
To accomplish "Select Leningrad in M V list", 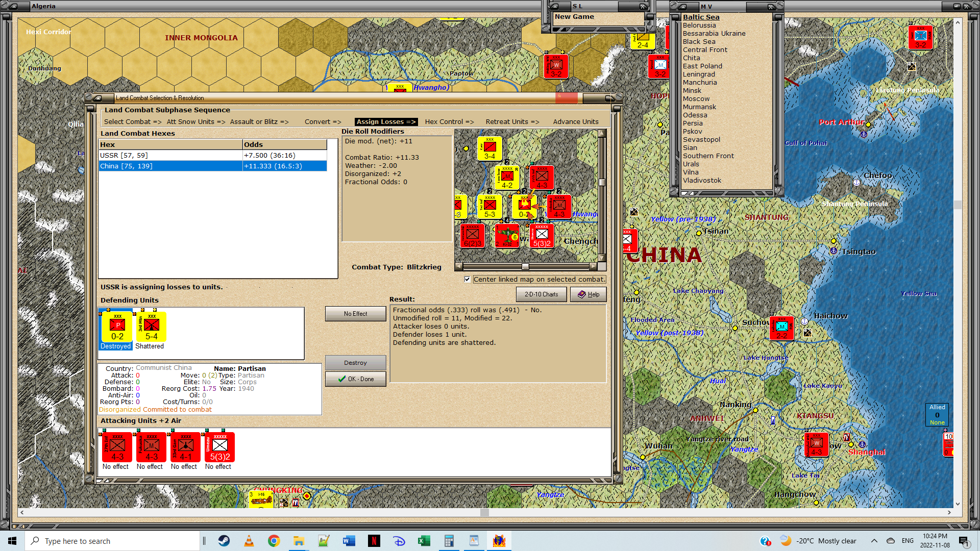I will [699, 74].
